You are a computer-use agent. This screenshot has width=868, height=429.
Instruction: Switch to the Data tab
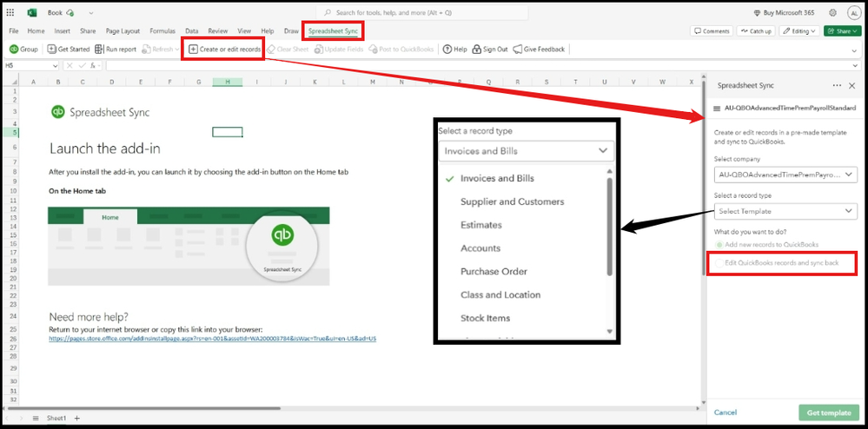point(192,31)
